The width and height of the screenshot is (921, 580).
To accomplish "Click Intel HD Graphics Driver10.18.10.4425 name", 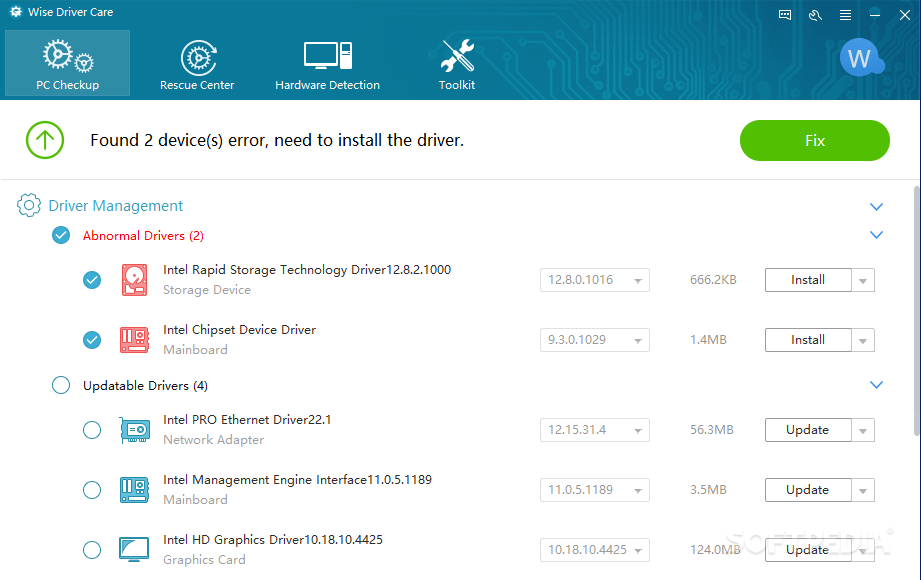I will (273, 539).
